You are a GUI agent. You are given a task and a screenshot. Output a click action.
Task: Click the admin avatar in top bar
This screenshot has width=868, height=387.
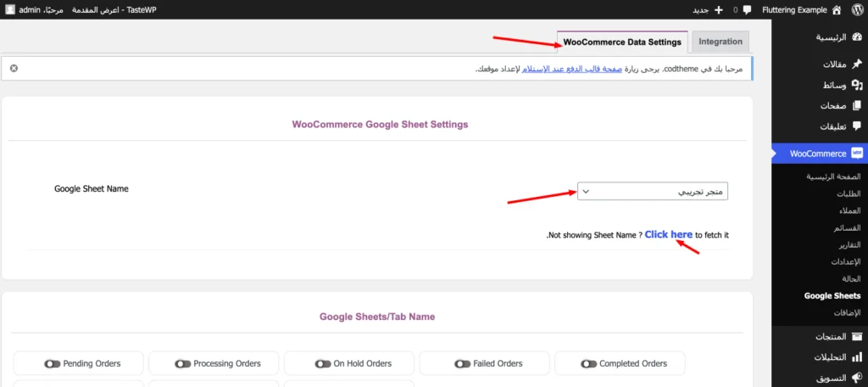(9, 10)
